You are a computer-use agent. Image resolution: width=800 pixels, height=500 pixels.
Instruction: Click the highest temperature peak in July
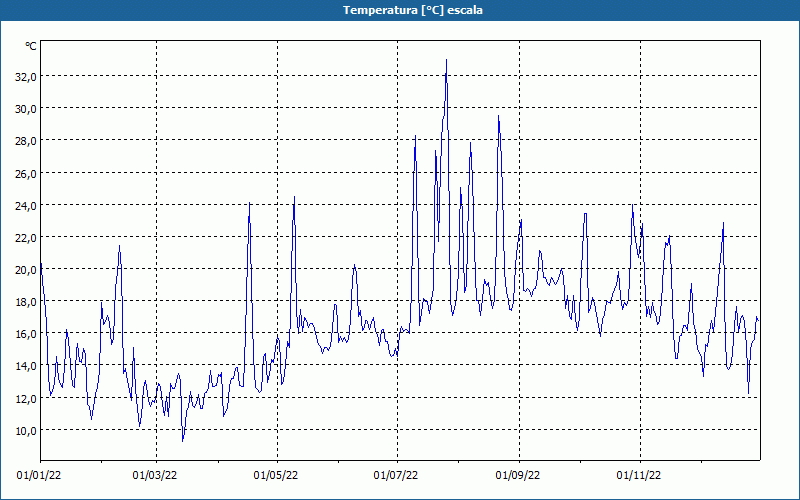[x=446, y=60]
